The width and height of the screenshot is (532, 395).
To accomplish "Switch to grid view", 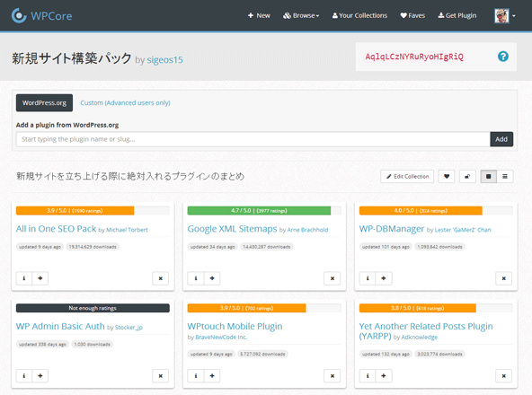I will tap(489, 176).
